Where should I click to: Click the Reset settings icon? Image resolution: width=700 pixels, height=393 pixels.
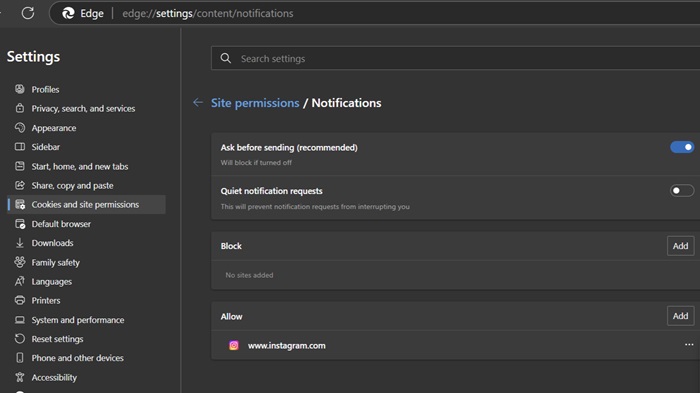click(x=20, y=339)
